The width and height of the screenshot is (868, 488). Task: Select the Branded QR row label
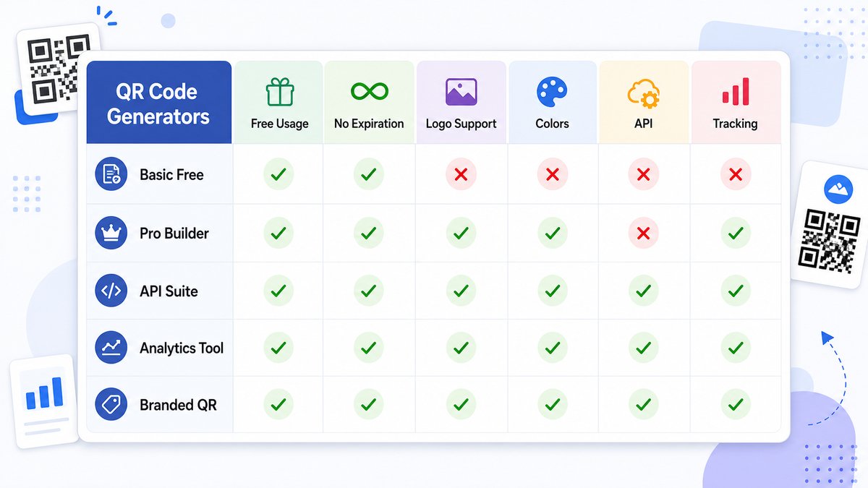point(178,405)
